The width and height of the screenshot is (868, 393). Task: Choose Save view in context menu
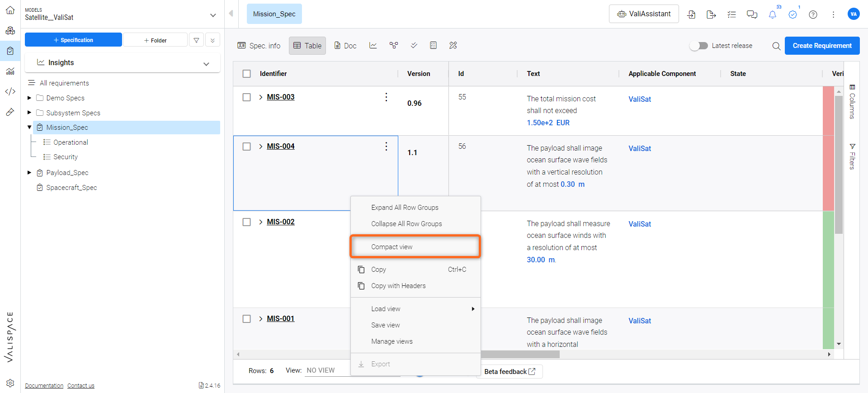point(415,325)
